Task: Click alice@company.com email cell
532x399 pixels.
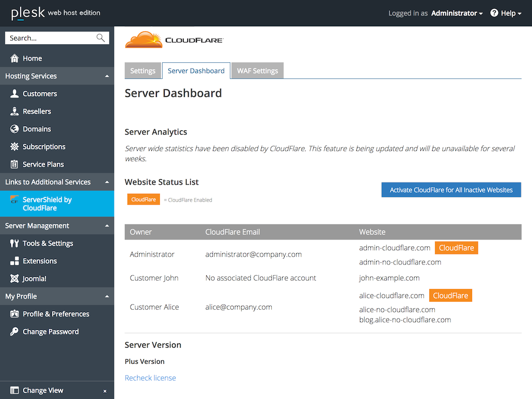Action: coord(238,307)
